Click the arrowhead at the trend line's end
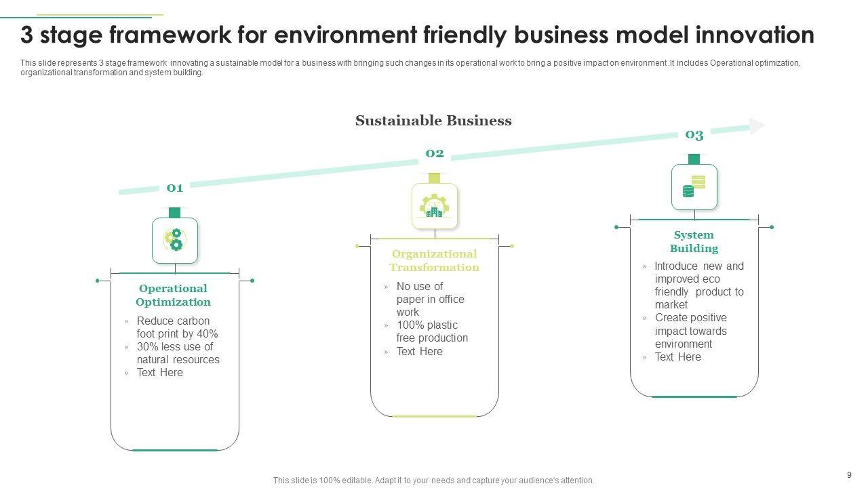This screenshot has height=488, width=868. coord(757,126)
